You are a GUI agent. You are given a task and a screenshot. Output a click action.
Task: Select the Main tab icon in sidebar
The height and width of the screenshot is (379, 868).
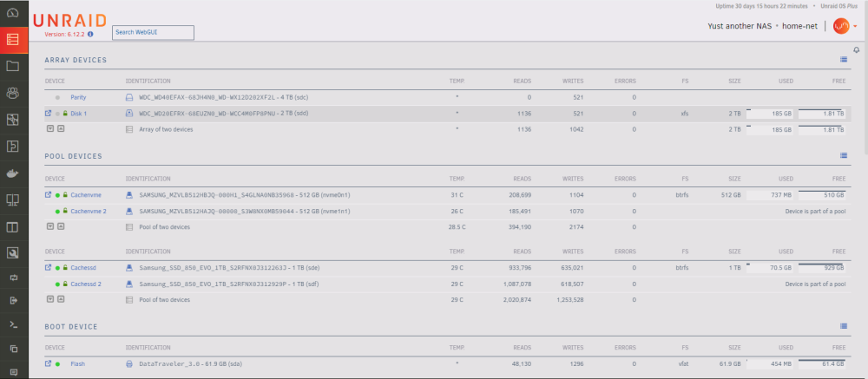[x=13, y=40]
